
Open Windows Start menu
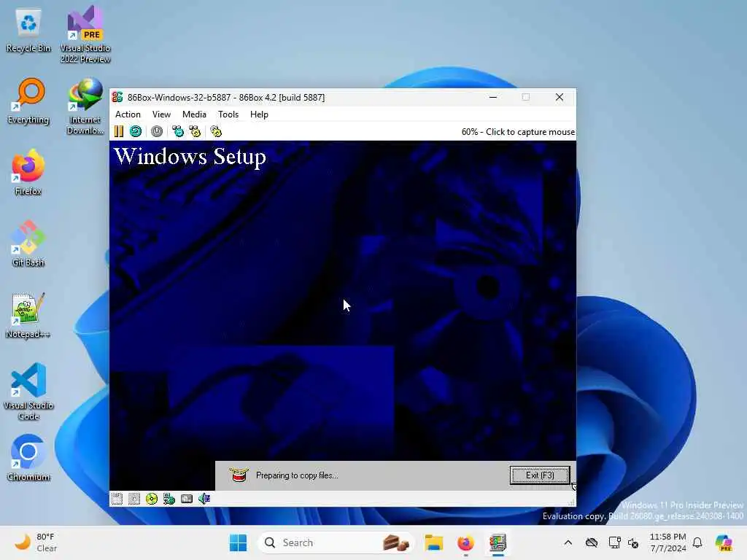pos(238,542)
